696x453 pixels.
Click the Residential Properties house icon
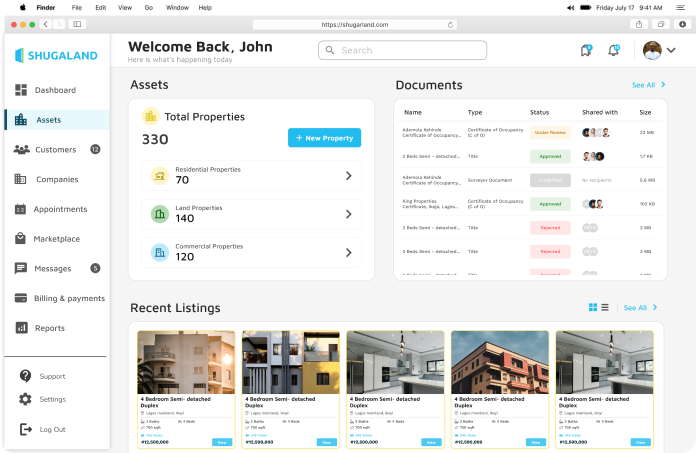pyautogui.click(x=160, y=176)
